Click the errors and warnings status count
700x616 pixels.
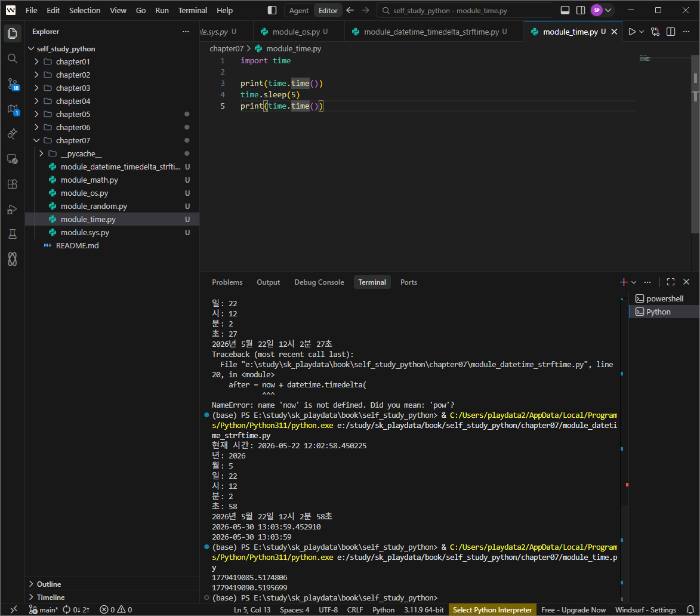(x=116, y=609)
